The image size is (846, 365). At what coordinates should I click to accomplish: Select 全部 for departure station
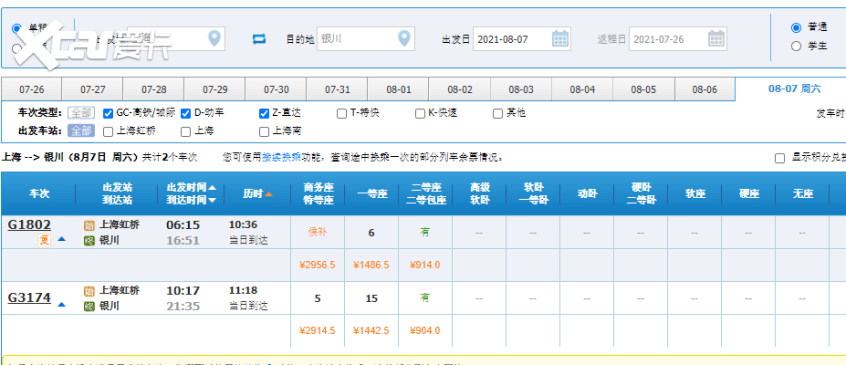81,131
